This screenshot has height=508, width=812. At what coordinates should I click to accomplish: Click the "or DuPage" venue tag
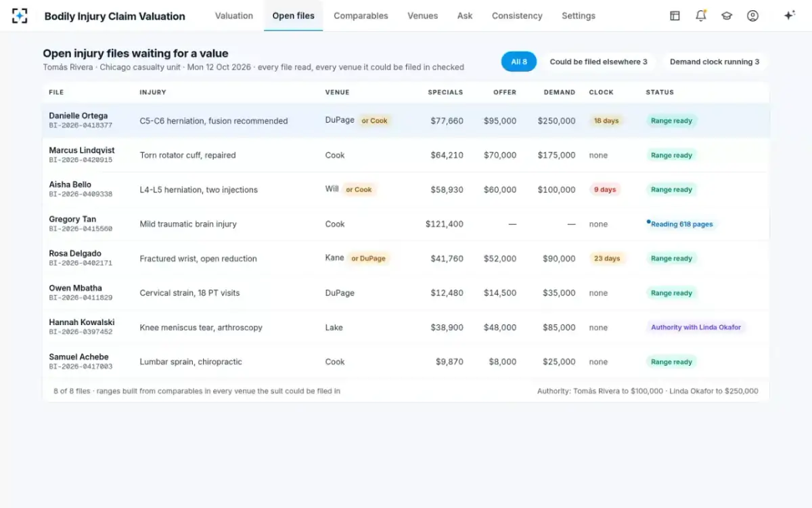(368, 259)
